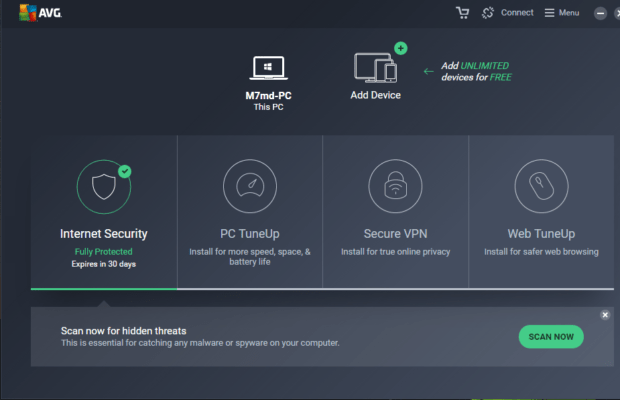Click 'This PC' label under device

pyautogui.click(x=268, y=107)
